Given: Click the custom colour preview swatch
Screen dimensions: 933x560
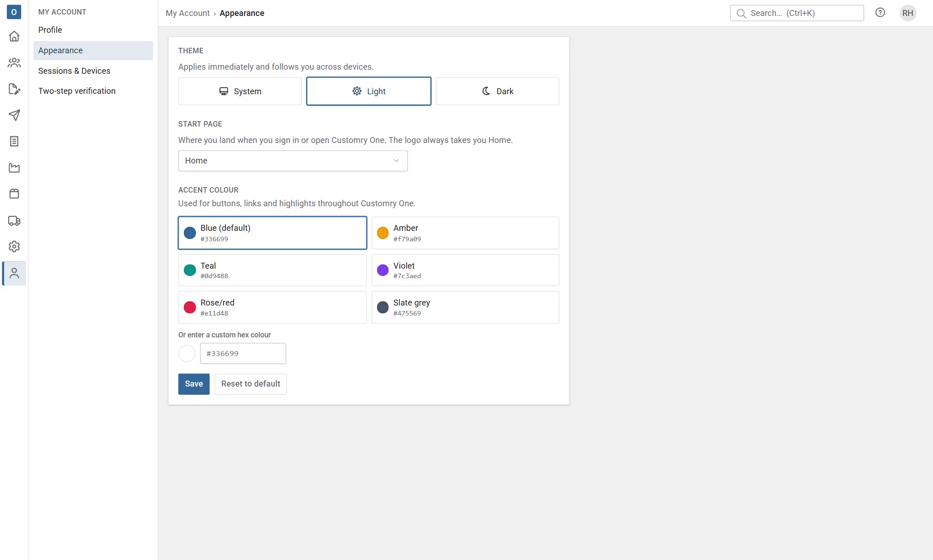Looking at the screenshot, I should [187, 353].
